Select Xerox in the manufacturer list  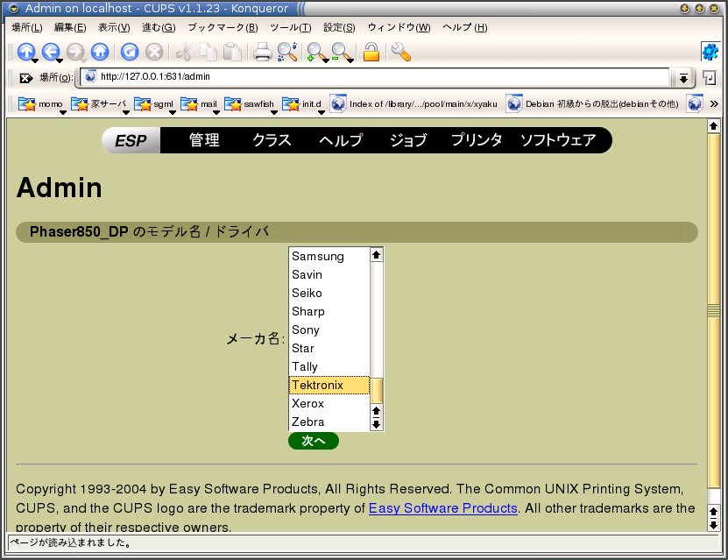pos(308,404)
